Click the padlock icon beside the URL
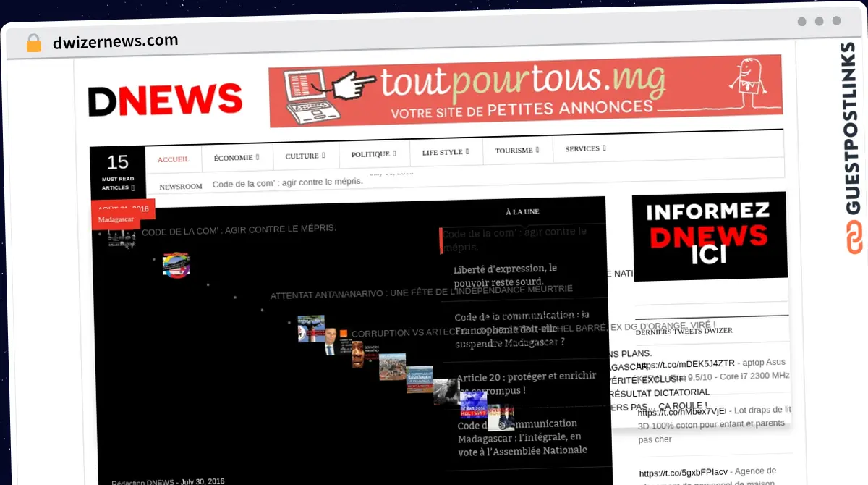The height and width of the screenshot is (485, 868). coord(34,43)
